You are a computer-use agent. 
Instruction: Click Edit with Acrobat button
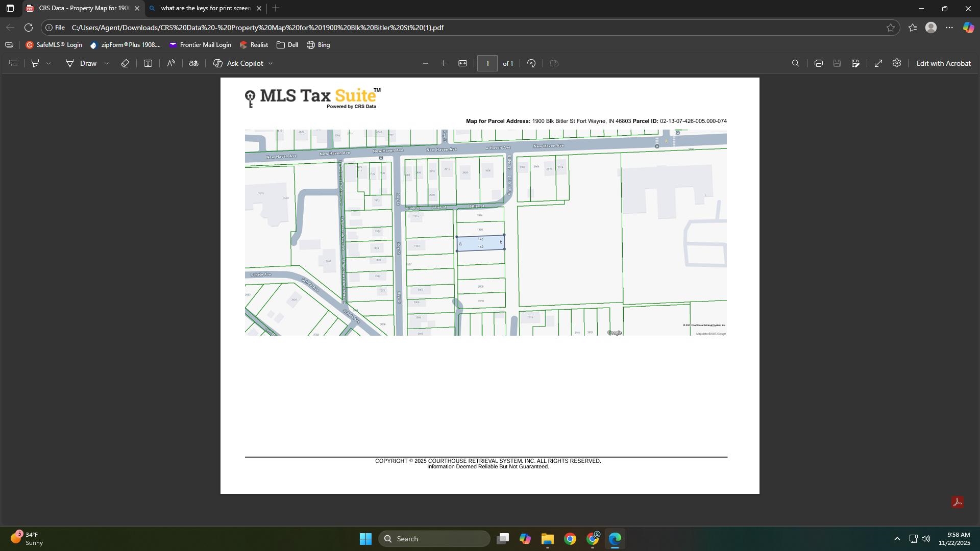point(943,63)
